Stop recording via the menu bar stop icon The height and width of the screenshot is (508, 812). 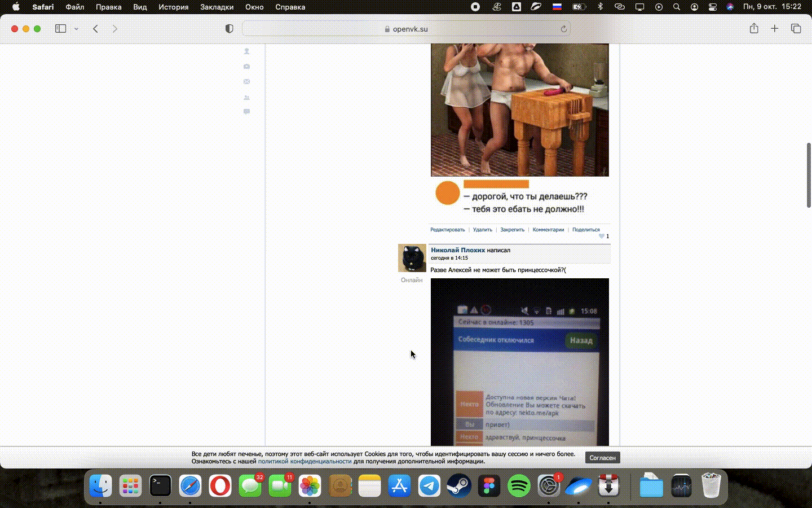[475, 7]
